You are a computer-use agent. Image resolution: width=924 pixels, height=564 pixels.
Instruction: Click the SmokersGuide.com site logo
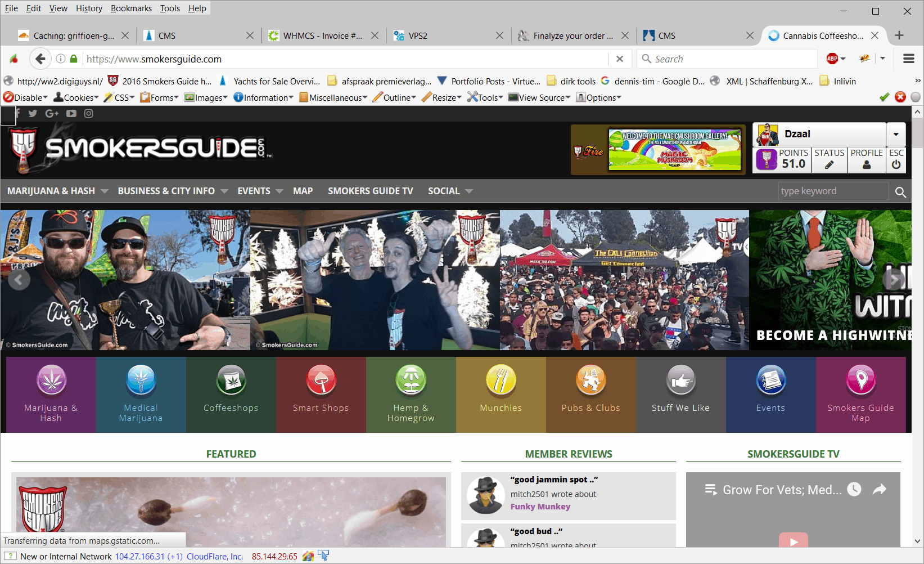pyautogui.click(x=139, y=149)
